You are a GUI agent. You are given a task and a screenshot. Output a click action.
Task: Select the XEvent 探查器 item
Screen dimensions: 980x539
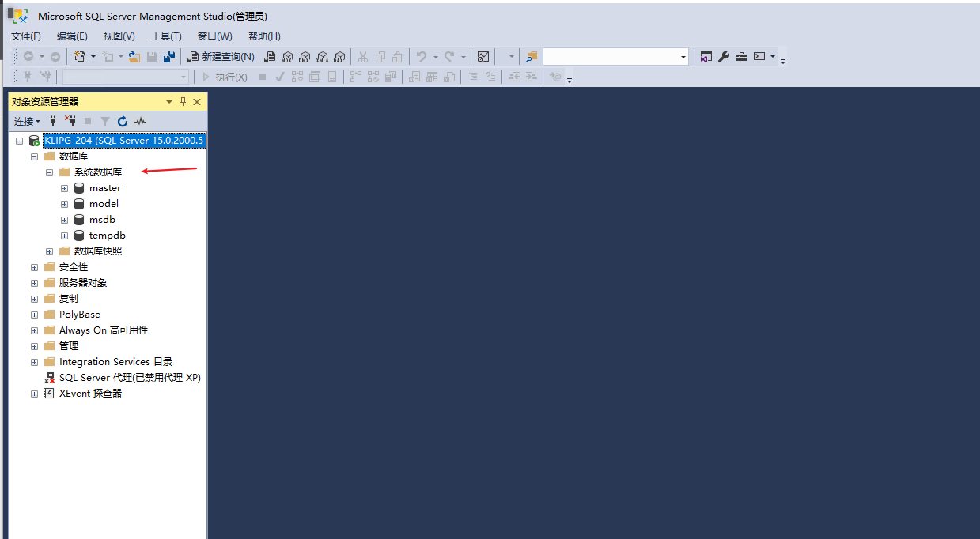tap(90, 394)
